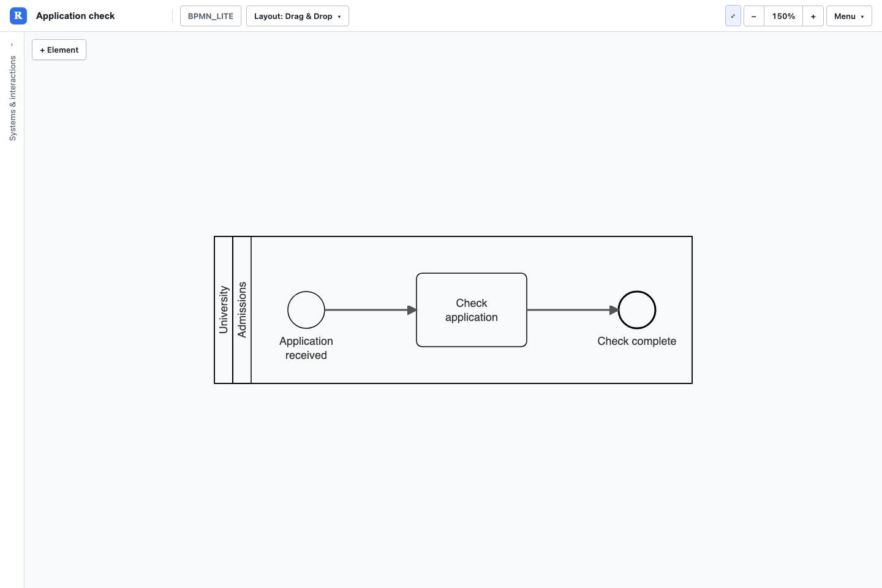This screenshot has width=882, height=588.
Task: Select the Application check diagram title
Action: 75,16
